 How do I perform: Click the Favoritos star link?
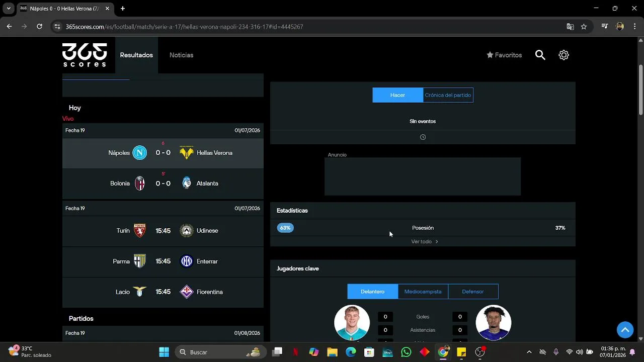(x=504, y=55)
